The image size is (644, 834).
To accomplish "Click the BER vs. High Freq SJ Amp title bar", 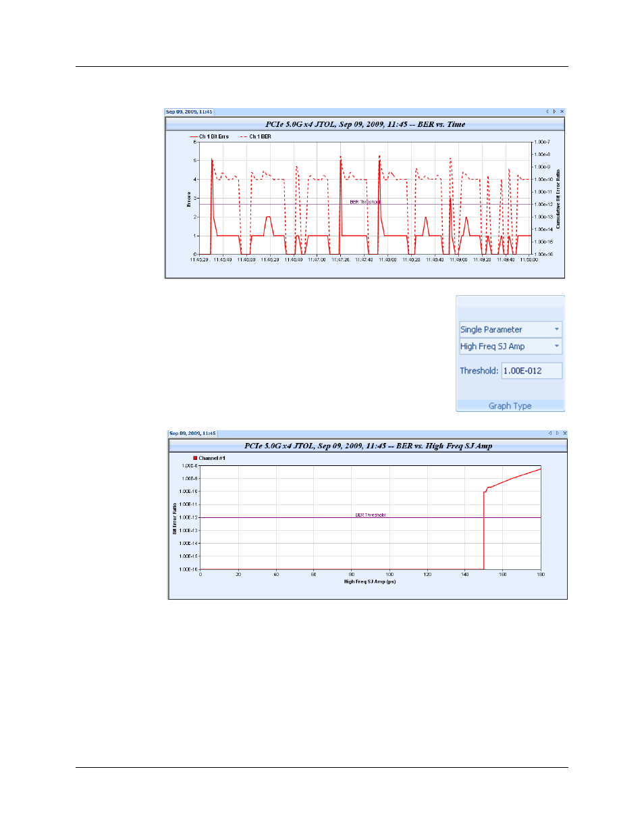I will pyautogui.click(x=368, y=446).
